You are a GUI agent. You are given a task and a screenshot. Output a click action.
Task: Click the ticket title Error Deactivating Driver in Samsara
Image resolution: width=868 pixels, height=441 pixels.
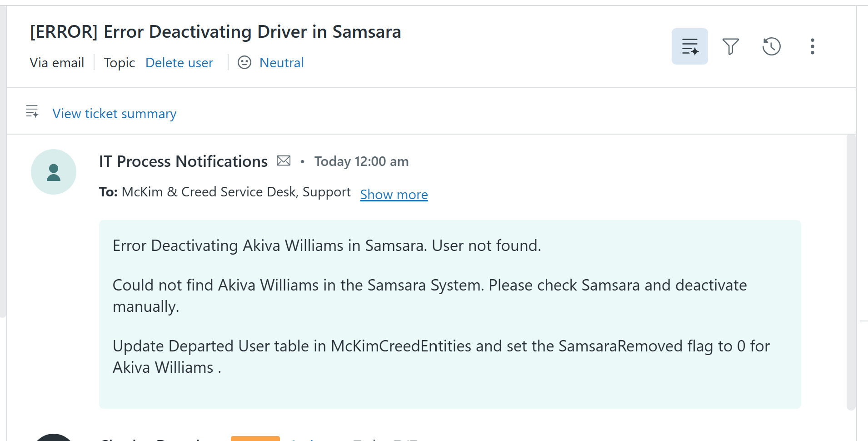point(215,32)
